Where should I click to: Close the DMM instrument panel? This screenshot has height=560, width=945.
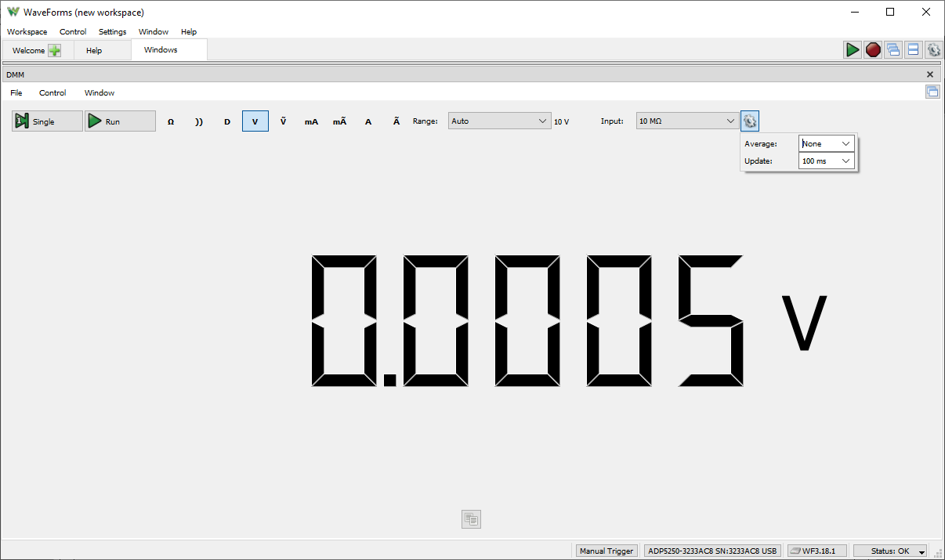(x=930, y=74)
